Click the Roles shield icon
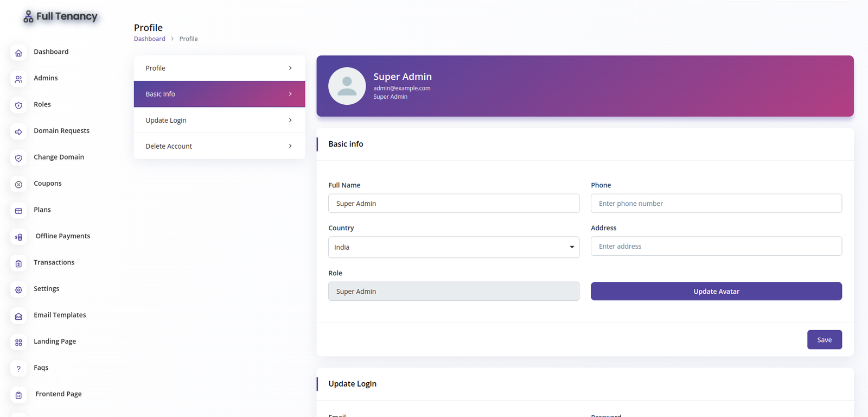868x417 pixels. pyautogui.click(x=18, y=105)
